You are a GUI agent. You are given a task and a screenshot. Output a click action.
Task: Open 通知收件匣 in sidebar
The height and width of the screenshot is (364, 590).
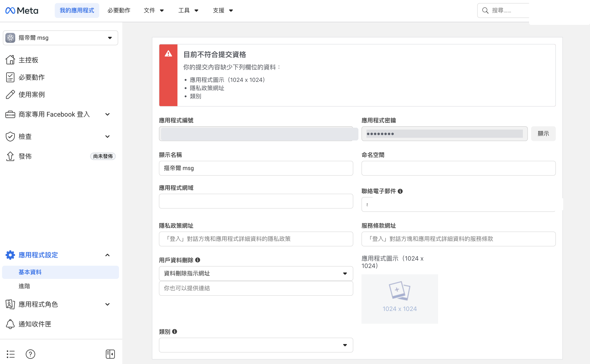click(35, 324)
